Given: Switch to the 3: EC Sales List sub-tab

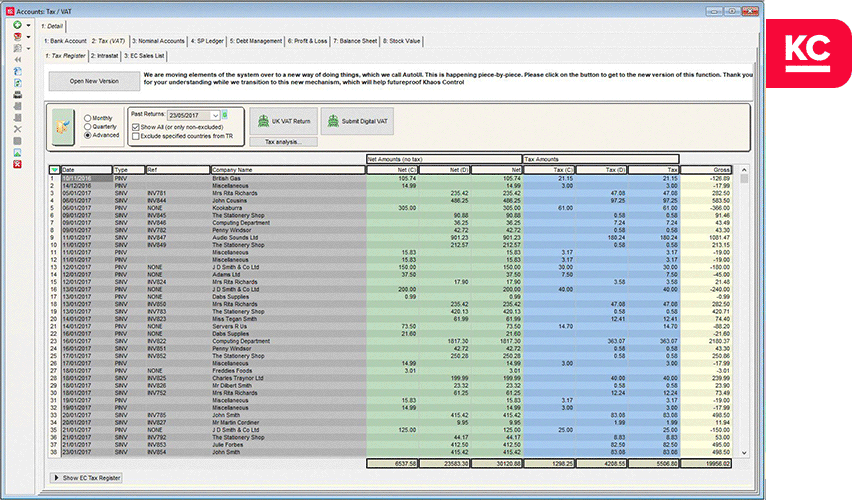Looking at the screenshot, I should click(x=144, y=56).
